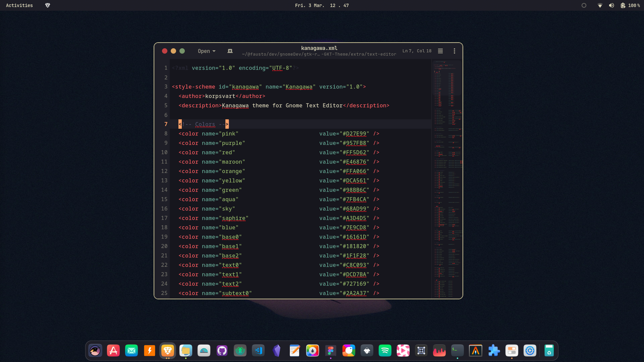Launch GitHub Desktop from the dock
The image size is (644, 362).
(222, 351)
